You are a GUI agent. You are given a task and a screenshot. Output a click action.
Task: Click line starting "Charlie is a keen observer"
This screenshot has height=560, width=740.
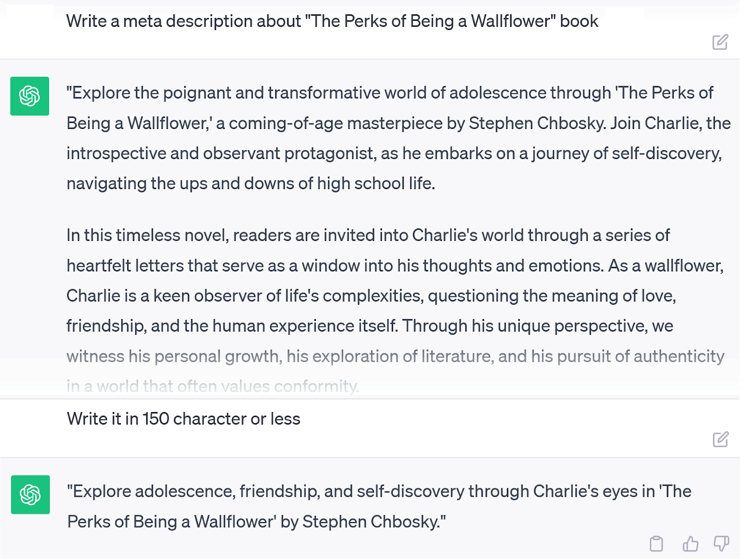pyautogui.click(x=371, y=296)
